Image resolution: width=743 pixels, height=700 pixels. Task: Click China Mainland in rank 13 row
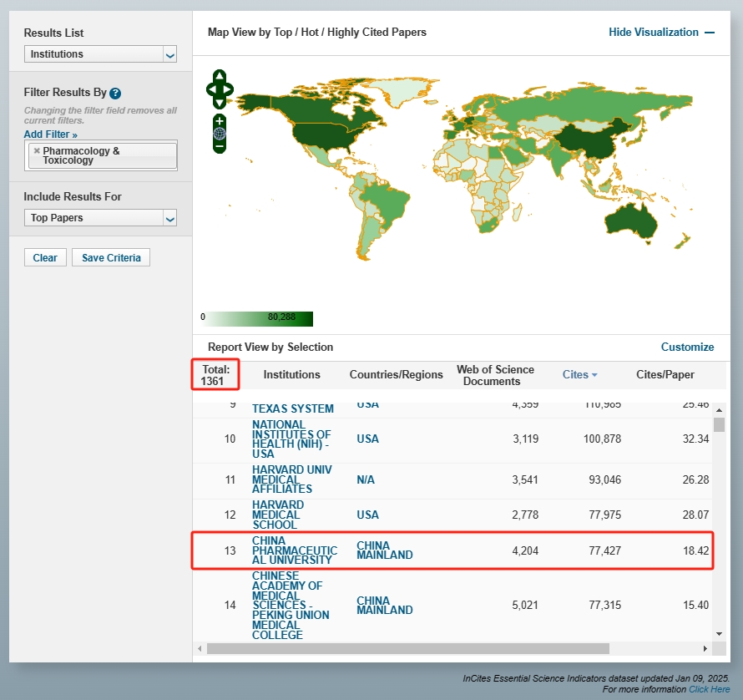point(384,550)
